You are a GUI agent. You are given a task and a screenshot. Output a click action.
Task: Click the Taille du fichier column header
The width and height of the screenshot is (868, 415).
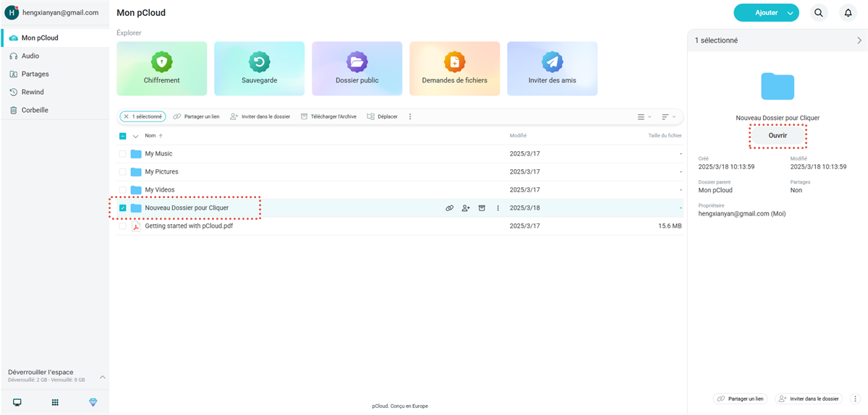[665, 135]
